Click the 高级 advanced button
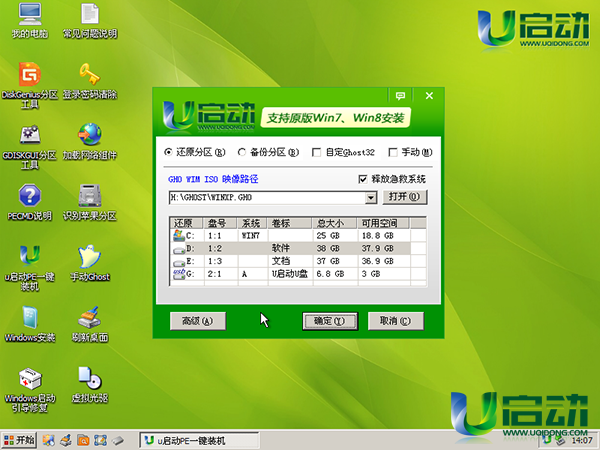Viewport: 600px width, 450px height. [x=197, y=321]
